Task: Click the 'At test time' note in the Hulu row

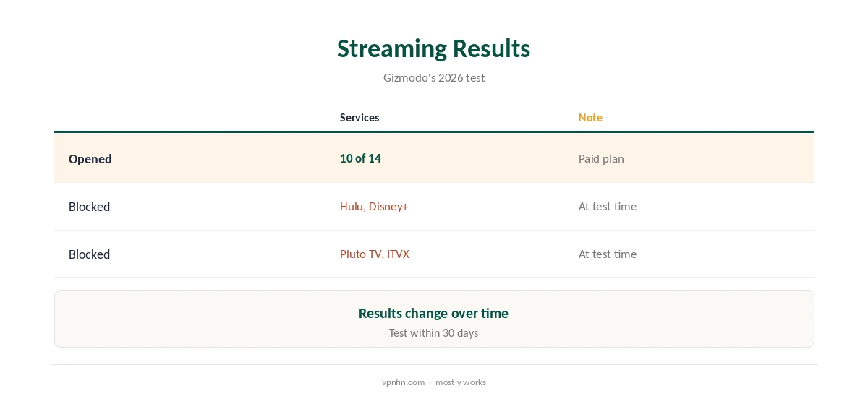Action: [608, 207]
